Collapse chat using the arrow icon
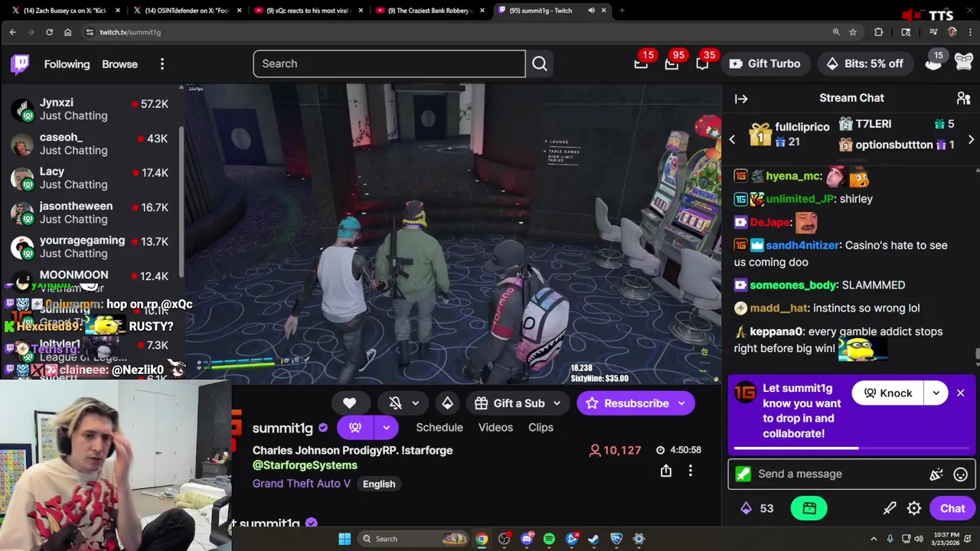The height and width of the screenshot is (551, 980). click(x=741, y=98)
